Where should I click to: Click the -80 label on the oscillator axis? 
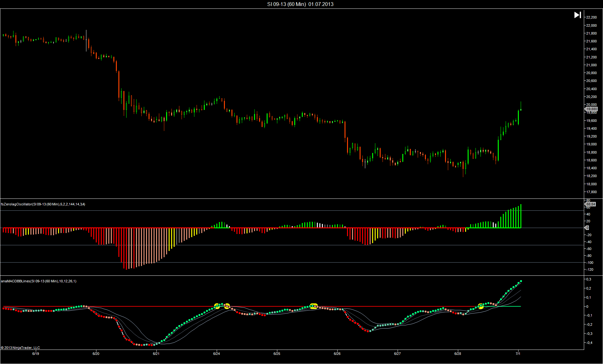point(589,256)
